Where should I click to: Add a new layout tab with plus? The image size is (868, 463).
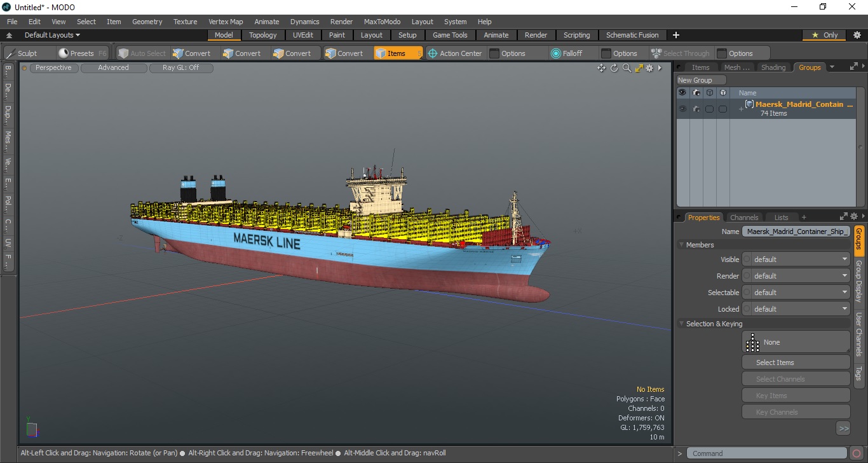coord(676,35)
